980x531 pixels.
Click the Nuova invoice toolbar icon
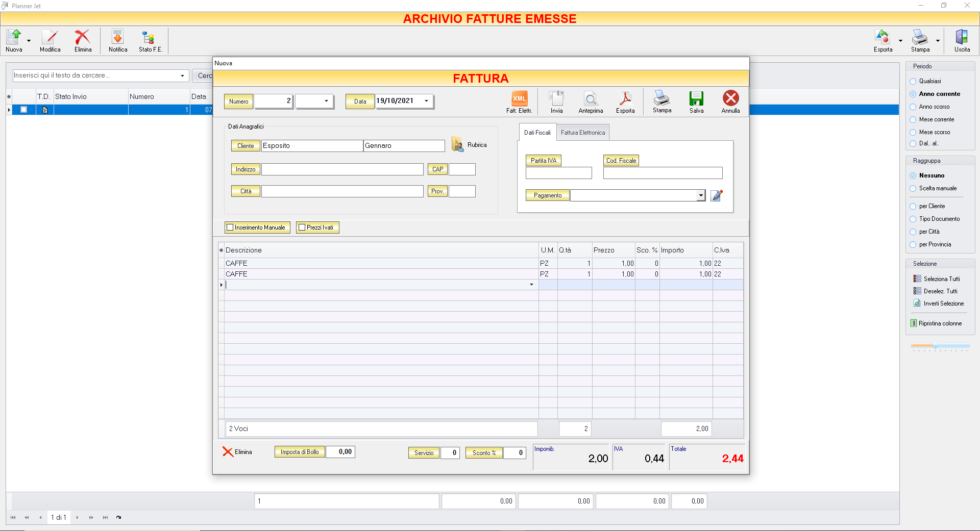click(14, 37)
